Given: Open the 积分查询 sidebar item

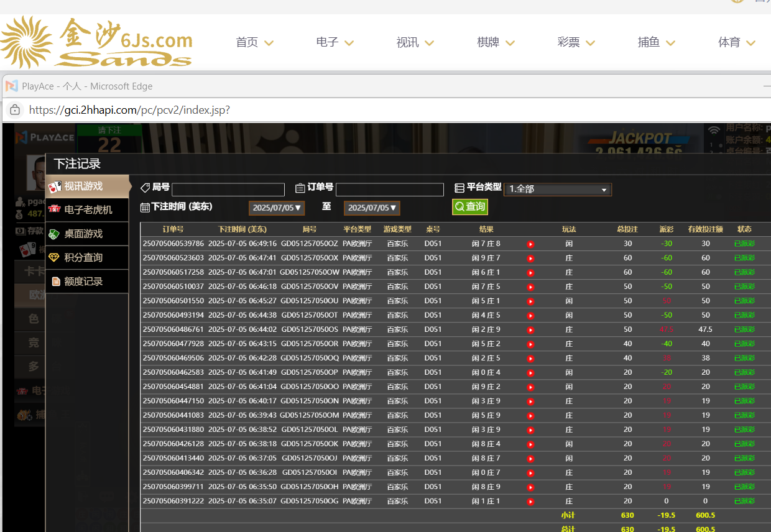Looking at the screenshot, I should coord(87,257).
